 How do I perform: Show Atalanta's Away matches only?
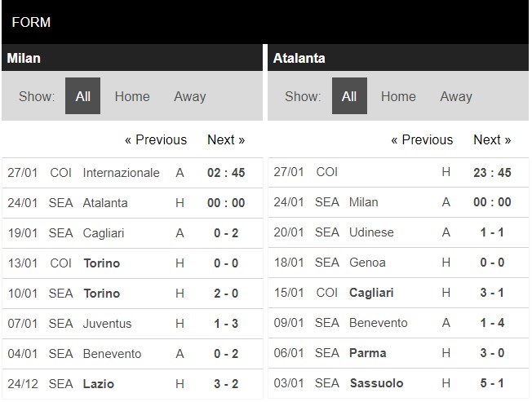click(456, 96)
